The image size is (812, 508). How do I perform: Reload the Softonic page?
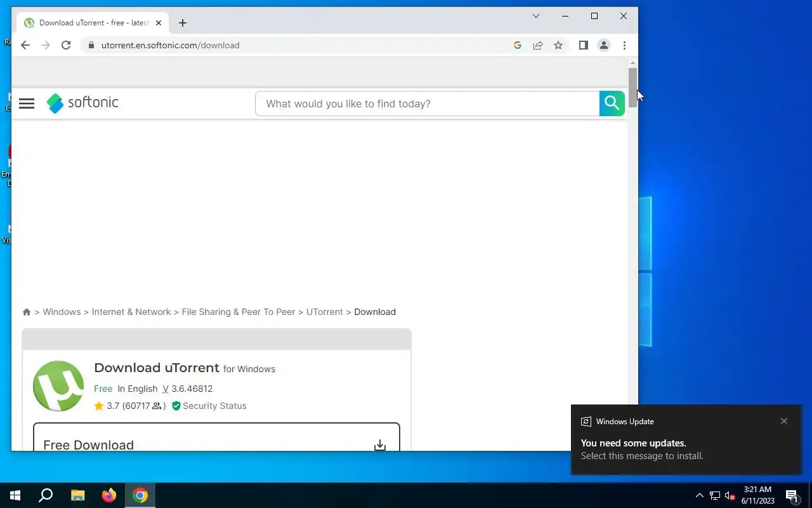coord(66,45)
